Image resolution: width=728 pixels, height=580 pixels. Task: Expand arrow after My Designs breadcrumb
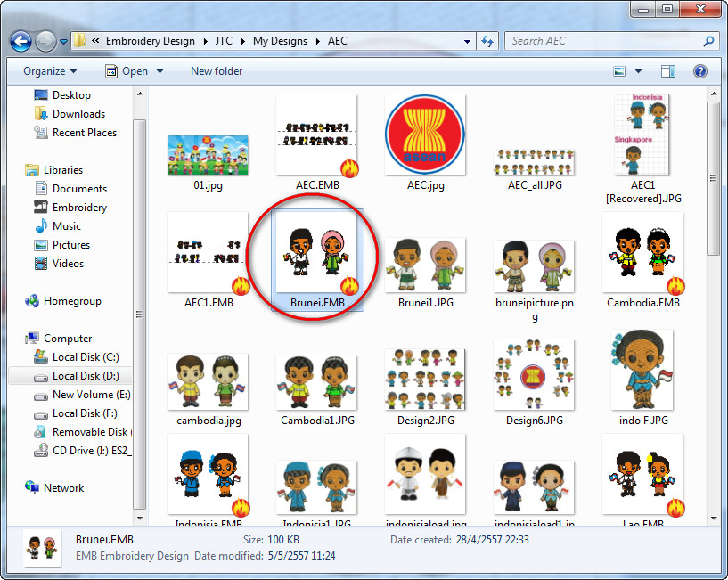click(317, 41)
